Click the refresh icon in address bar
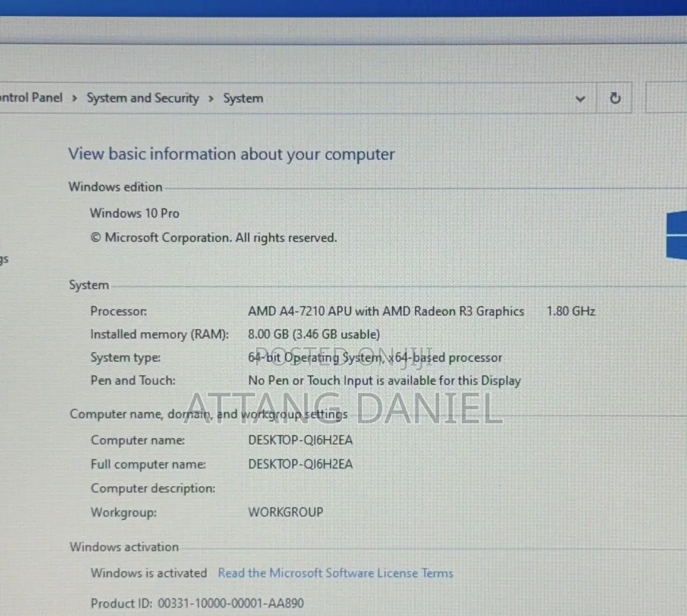The image size is (687, 616). click(x=615, y=98)
